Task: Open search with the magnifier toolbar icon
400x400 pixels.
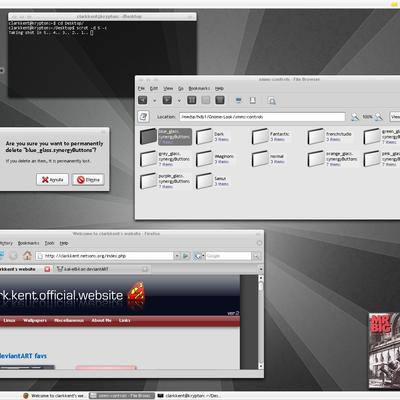Action: coord(272,101)
